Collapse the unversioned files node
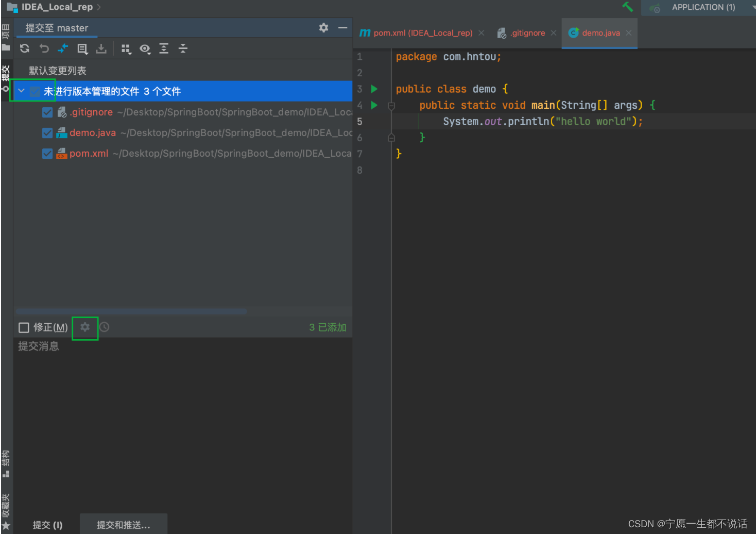Image resolution: width=756 pixels, height=534 pixels. point(21,91)
